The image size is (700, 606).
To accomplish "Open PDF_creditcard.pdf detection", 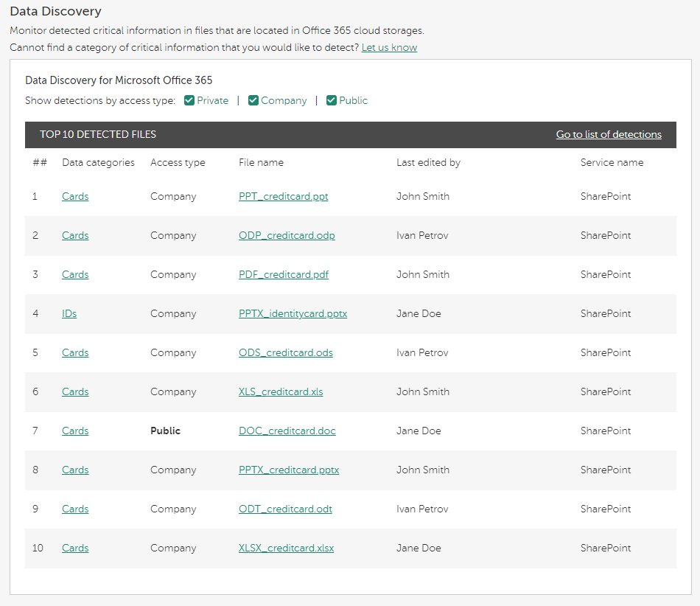I will tap(283, 274).
